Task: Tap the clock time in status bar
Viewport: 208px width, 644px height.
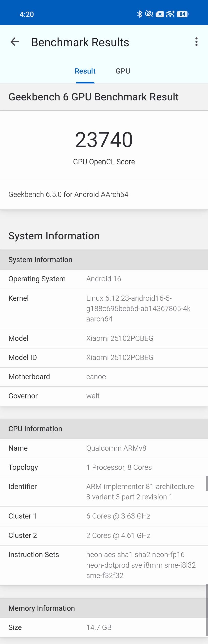Action: pos(27,14)
